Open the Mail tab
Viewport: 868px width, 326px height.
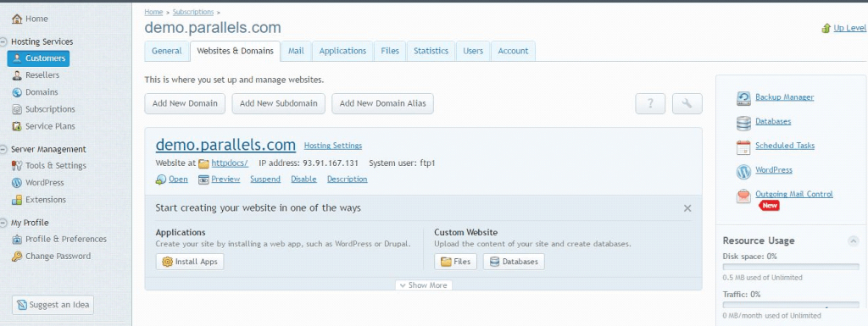[x=296, y=51]
